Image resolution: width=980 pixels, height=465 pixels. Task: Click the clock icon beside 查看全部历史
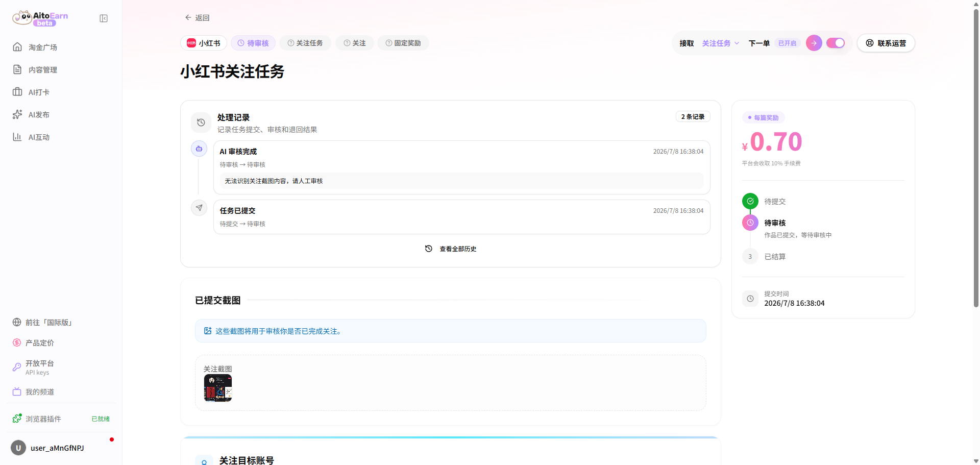pyautogui.click(x=429, y=249)
